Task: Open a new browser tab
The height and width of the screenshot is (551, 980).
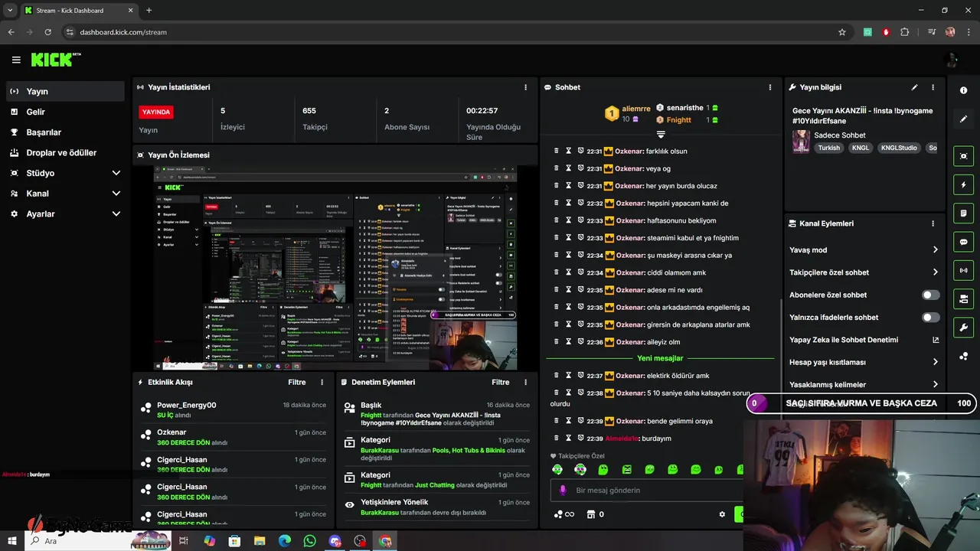Action: tap(149, 10)
